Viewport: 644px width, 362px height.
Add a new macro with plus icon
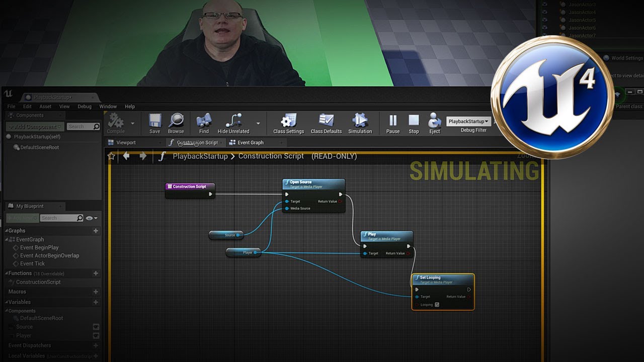[96, 292]
